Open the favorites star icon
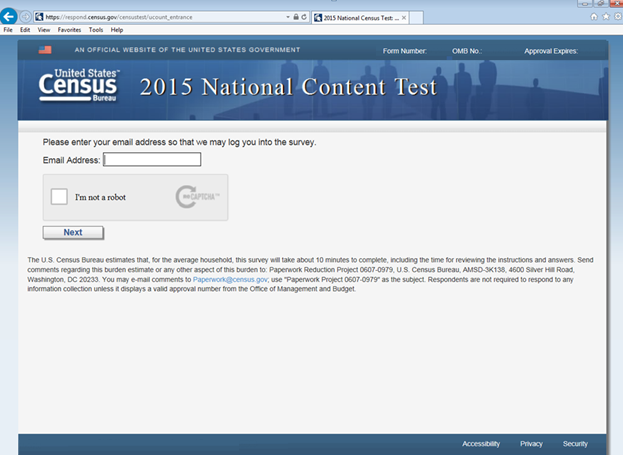Viewport: 623px width, 455px height. (606, 17)
